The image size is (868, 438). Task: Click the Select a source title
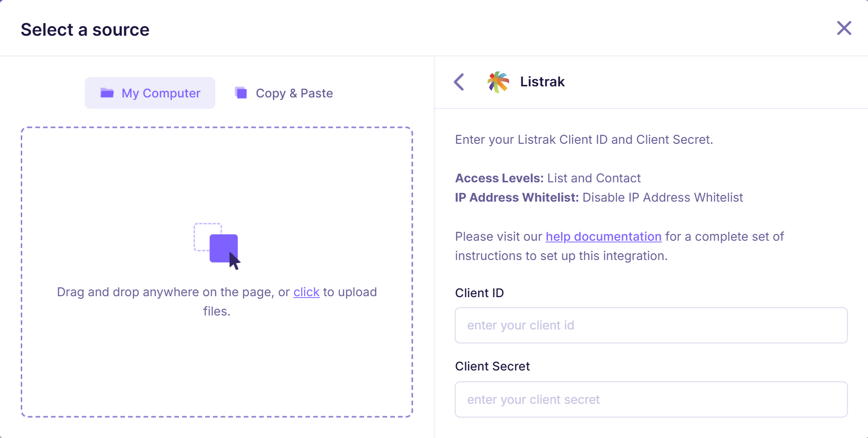85,29
